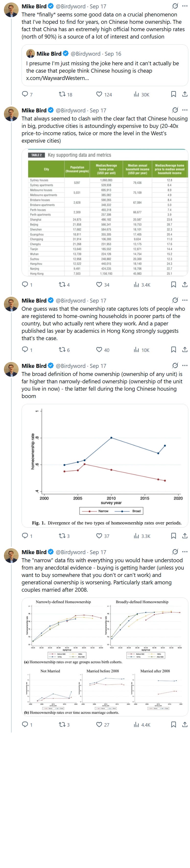The image size is (190, 868).
Task: Share the first tweet via the share icon
Action: click(185, 94)
